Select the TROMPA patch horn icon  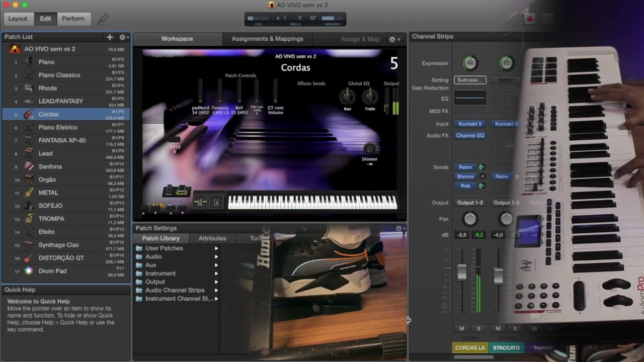29,219
